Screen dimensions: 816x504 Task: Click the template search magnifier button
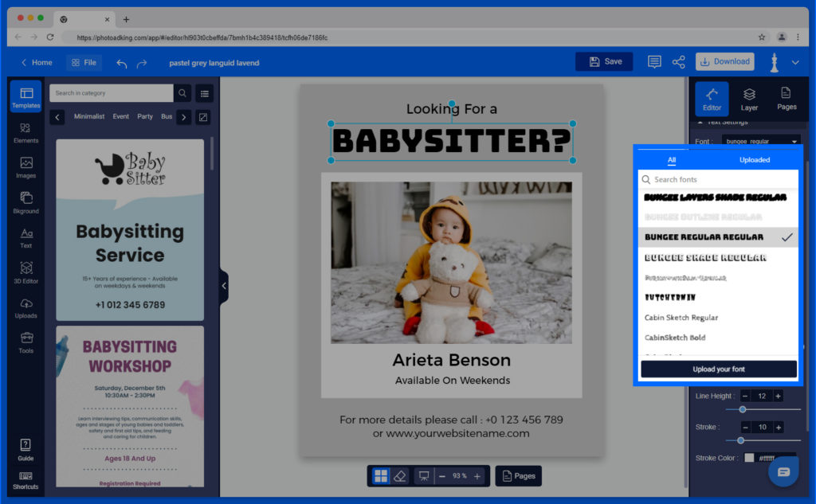[182, 93]
